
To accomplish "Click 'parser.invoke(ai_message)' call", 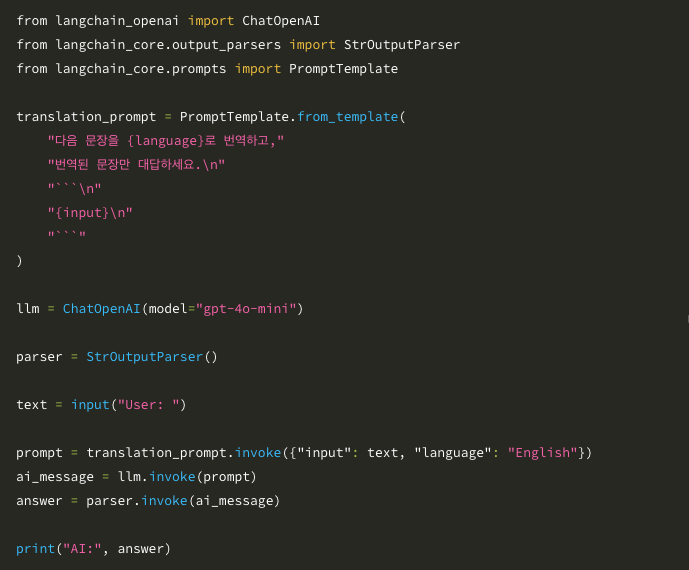I will (183, 501).
